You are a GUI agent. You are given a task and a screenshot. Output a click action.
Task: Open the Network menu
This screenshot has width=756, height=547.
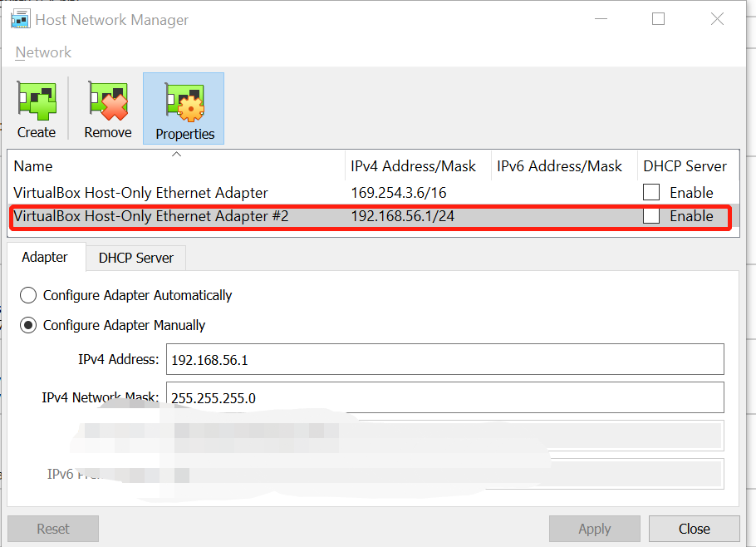coord(42,52)
